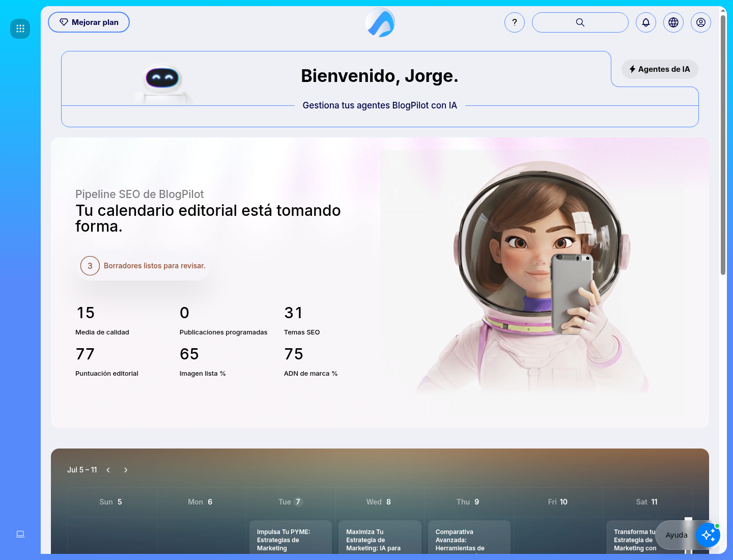This screenshot has height=560, width=733.
Task: Click the Temas SEO value 31
Action: [294, 313]
